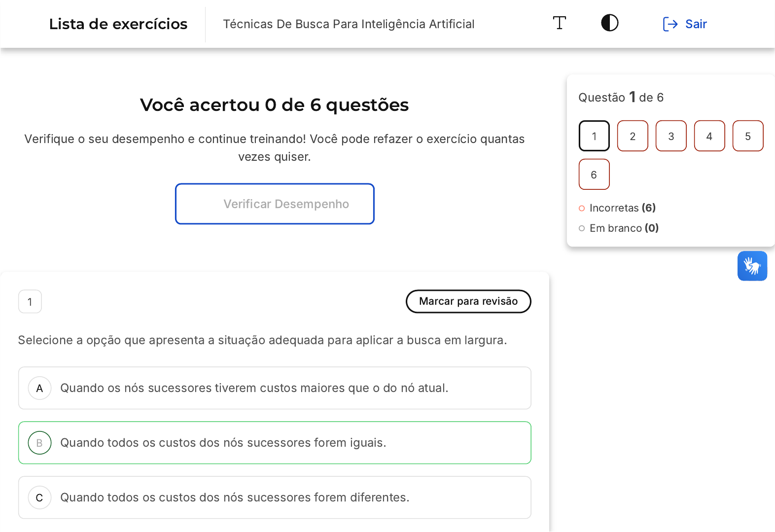
Task: Select option C radio circle
Action: [40, 498]
